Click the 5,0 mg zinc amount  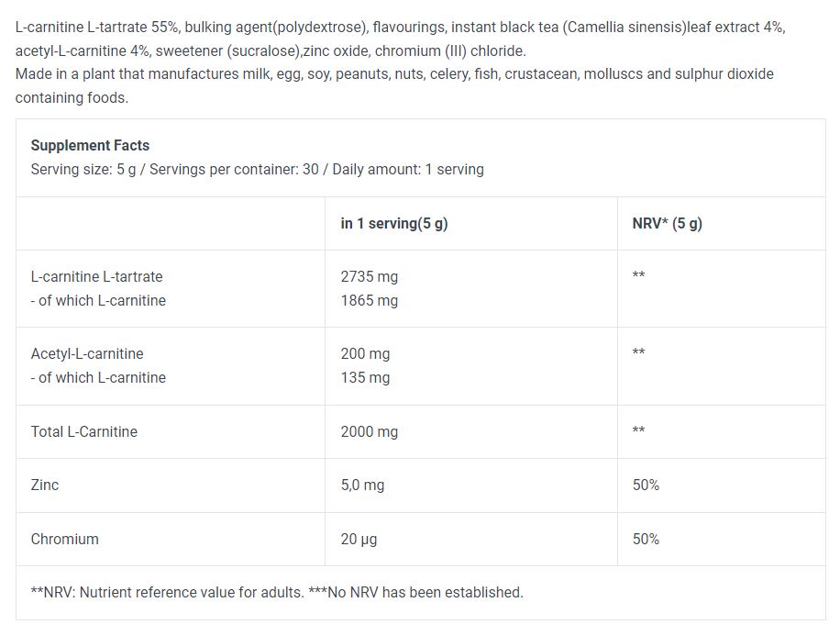(362, 485)
